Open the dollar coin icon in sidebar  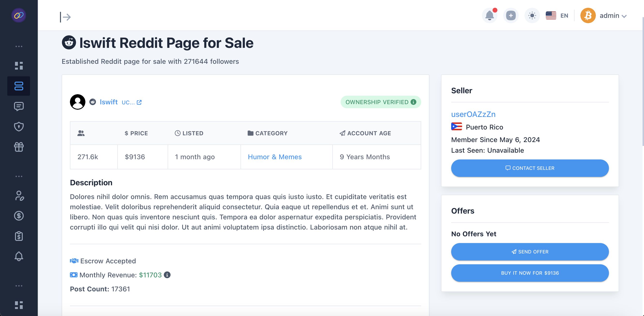pyautogui.click(x=19, y=216)
